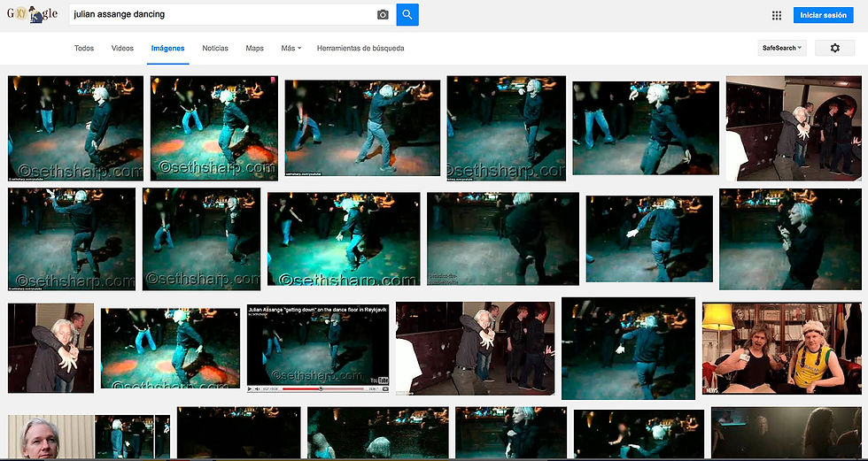Open the second thumbnail in the second row
Viewport: 868px width, 461px height.
(x=202, y=239)
